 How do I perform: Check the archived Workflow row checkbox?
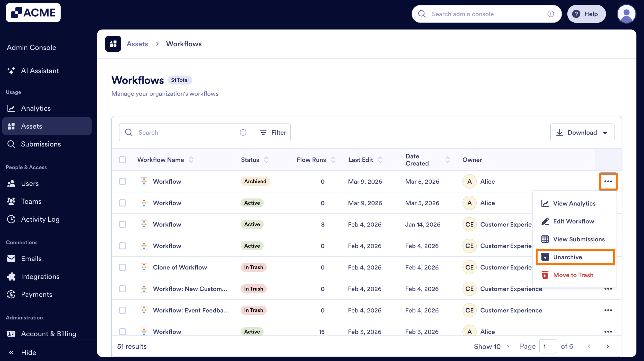pos(123,181)
